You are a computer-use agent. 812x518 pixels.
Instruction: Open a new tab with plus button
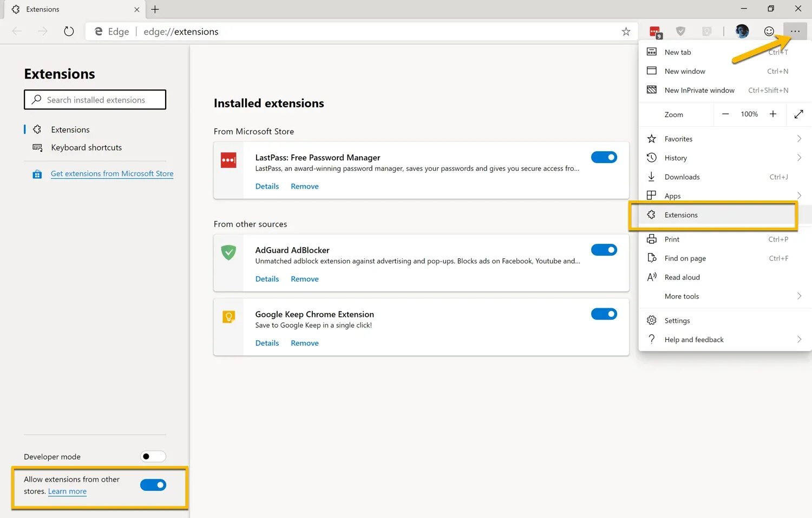coord(155,9)
